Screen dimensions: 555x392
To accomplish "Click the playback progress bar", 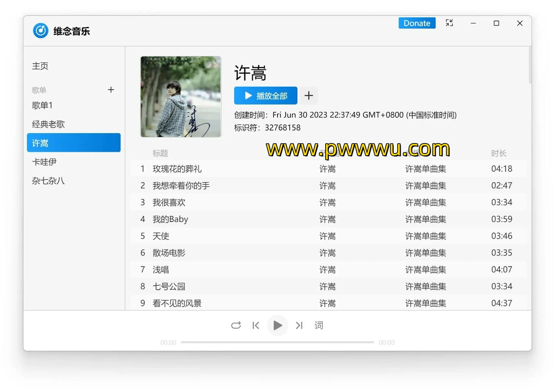I will [277, 342].
